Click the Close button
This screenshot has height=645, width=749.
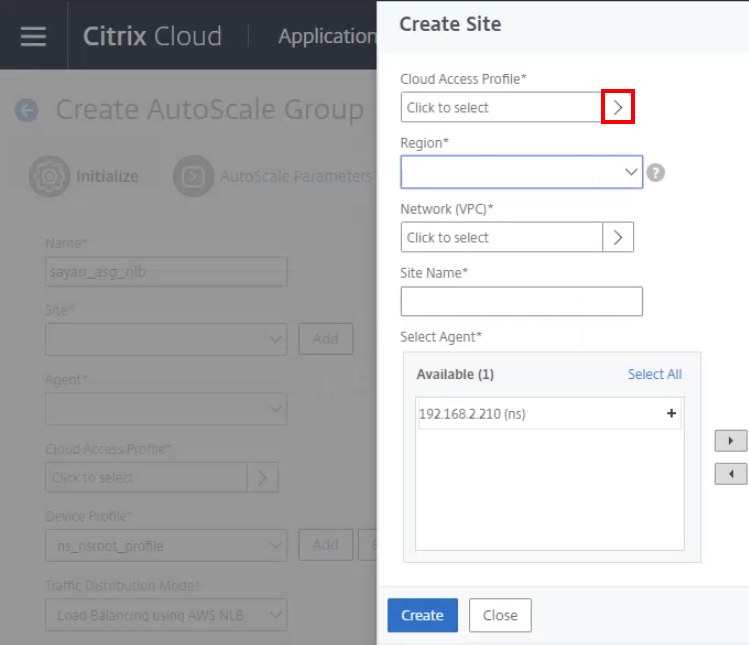click(x=500, y=615)
